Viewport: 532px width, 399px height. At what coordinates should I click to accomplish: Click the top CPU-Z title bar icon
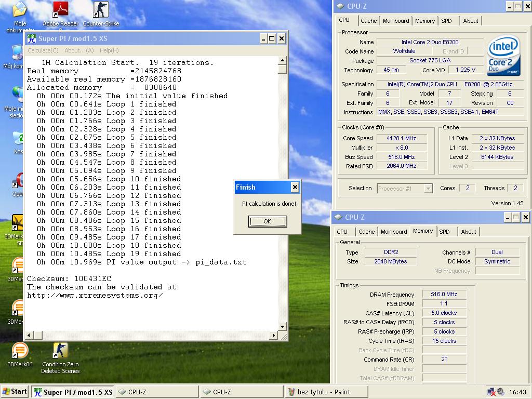coord(340,6)
